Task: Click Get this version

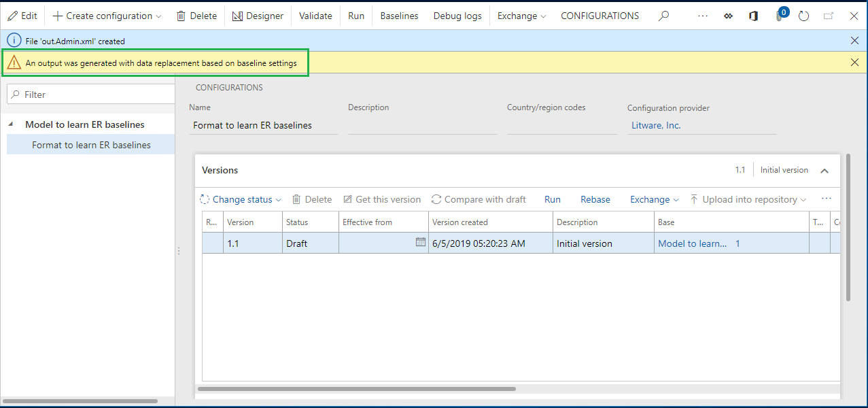Action: click(382, 199)
